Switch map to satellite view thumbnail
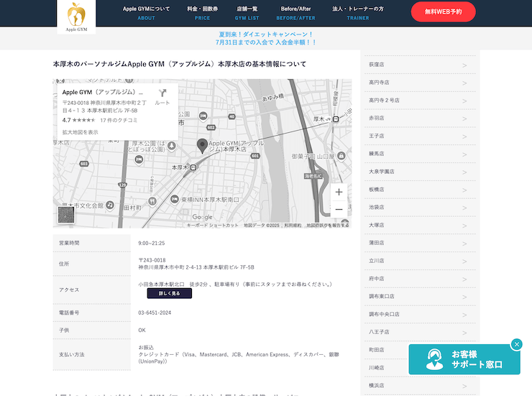Viewport: 532px width, 398px height. 66,215
